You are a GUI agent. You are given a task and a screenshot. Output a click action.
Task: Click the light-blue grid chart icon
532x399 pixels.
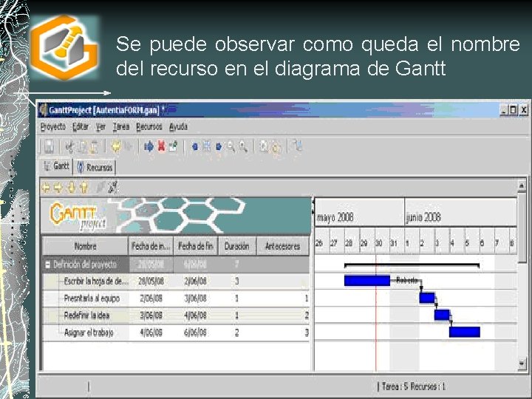(207, 146)
